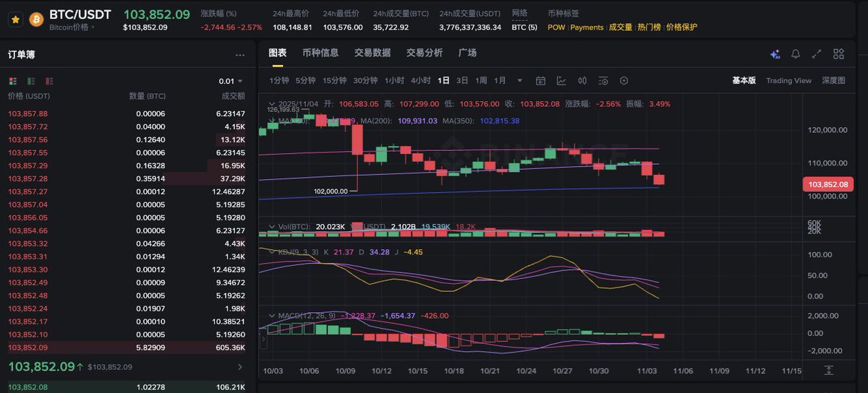Image resolution: width=868 pixels, height=393 pixels.
Task: Expand chart to fullscreen
Action: 817,53
